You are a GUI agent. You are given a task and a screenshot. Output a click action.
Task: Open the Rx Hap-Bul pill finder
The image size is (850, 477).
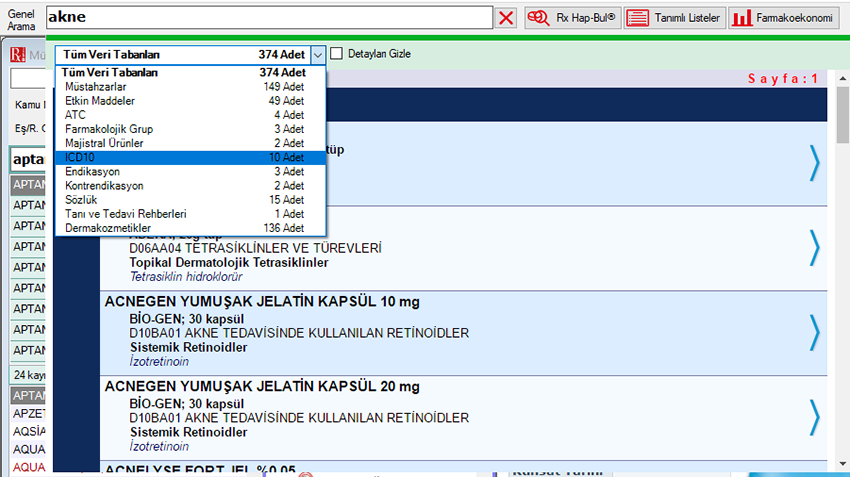click(573, 18)
